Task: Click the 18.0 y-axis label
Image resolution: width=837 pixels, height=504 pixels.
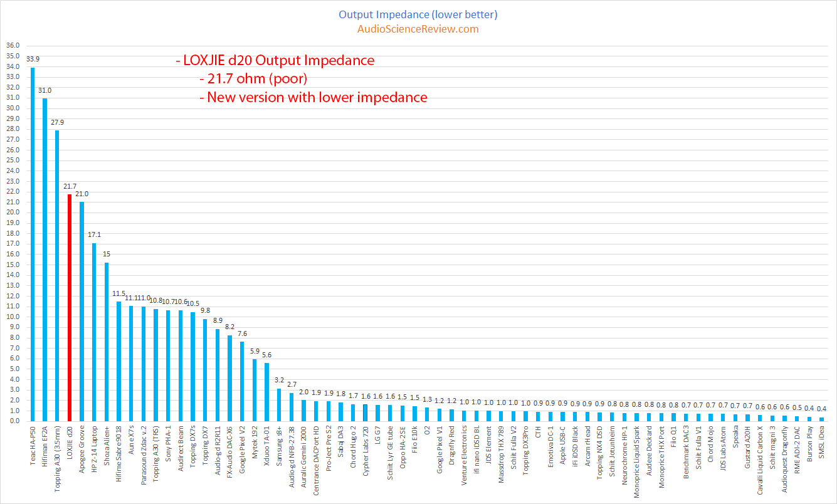Action: 13,233
